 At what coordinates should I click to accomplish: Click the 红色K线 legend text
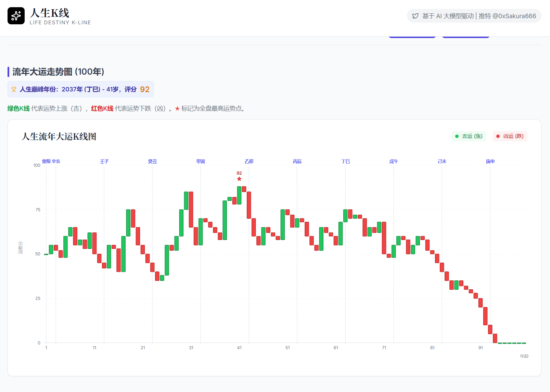[x=102, y=109]
